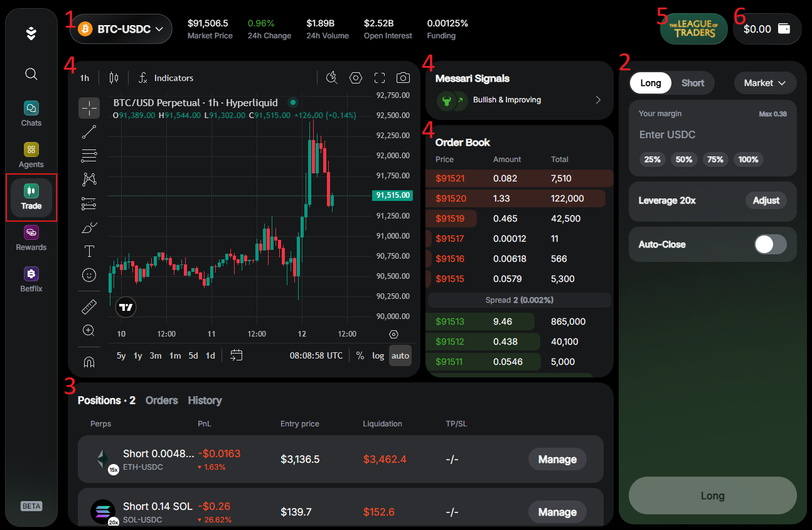812x530 pixels.
Task: Open chart settings via the gear icon
Action: pyautogui.click(x=356, y=78)
